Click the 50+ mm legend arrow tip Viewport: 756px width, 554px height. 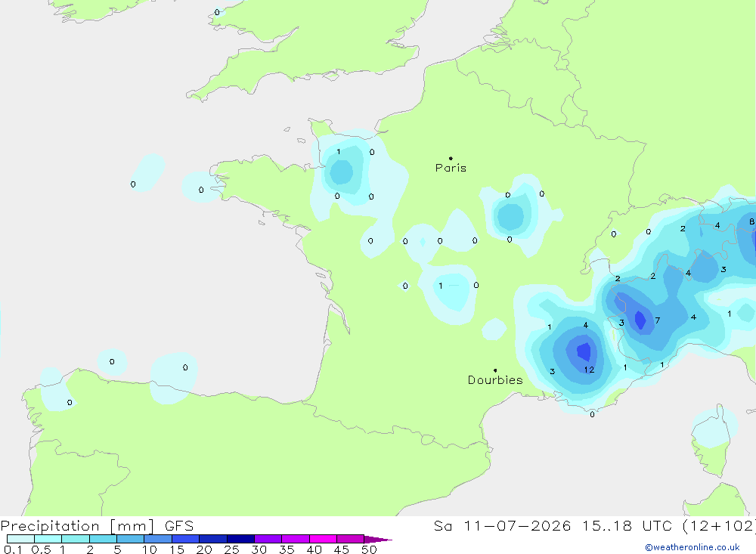coord(379,539)
